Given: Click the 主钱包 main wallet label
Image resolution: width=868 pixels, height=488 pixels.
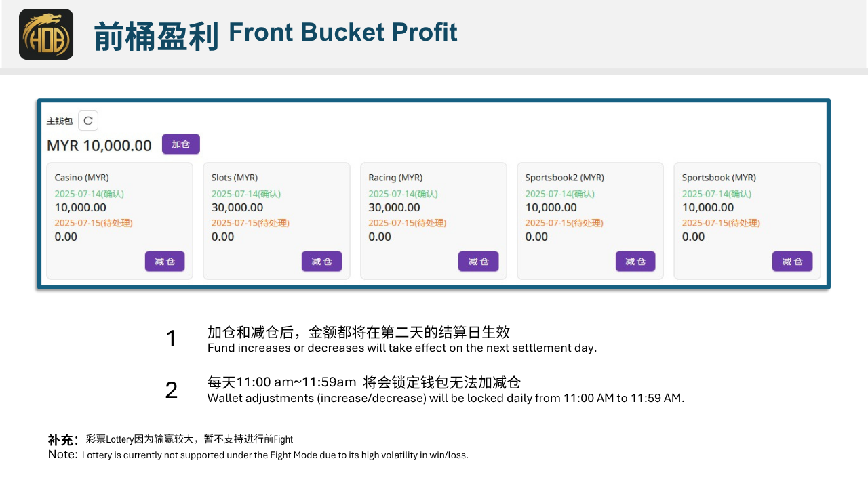Looking at the screenshot, I should tap(59, 121).
